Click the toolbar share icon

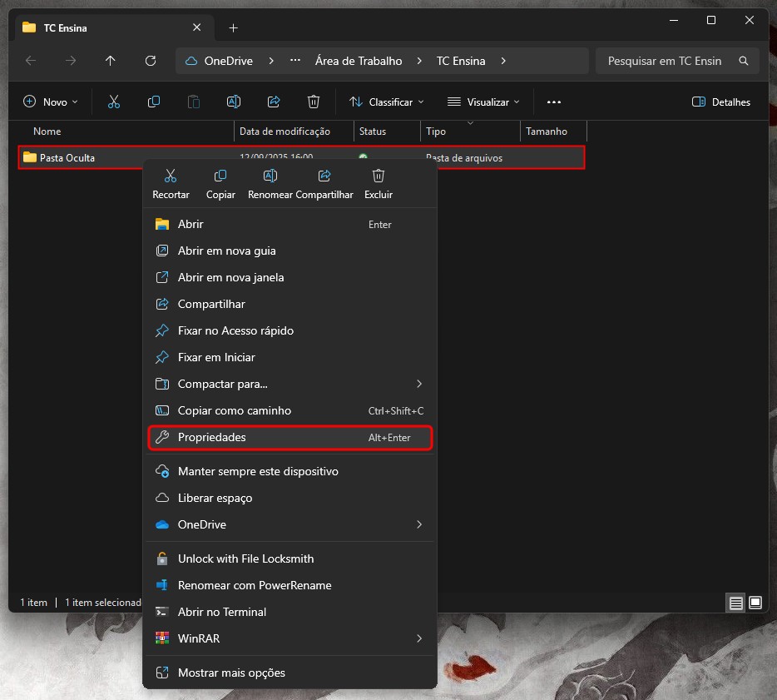(x=274, y=102)
